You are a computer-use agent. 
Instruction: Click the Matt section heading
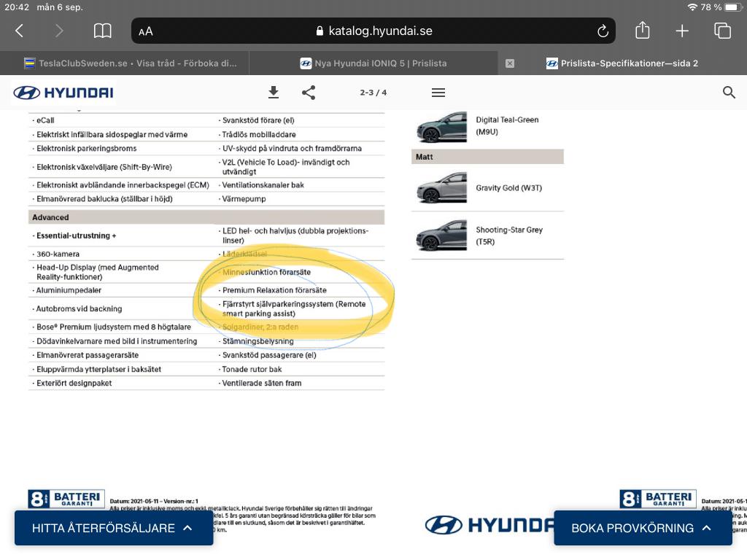click(487, 157)
